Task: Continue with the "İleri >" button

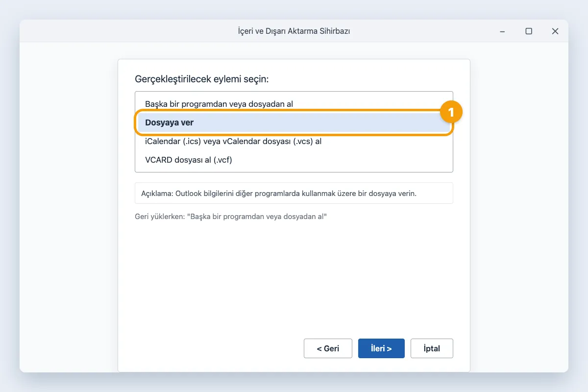Action: pyautogui.click(x=381, y=348)
